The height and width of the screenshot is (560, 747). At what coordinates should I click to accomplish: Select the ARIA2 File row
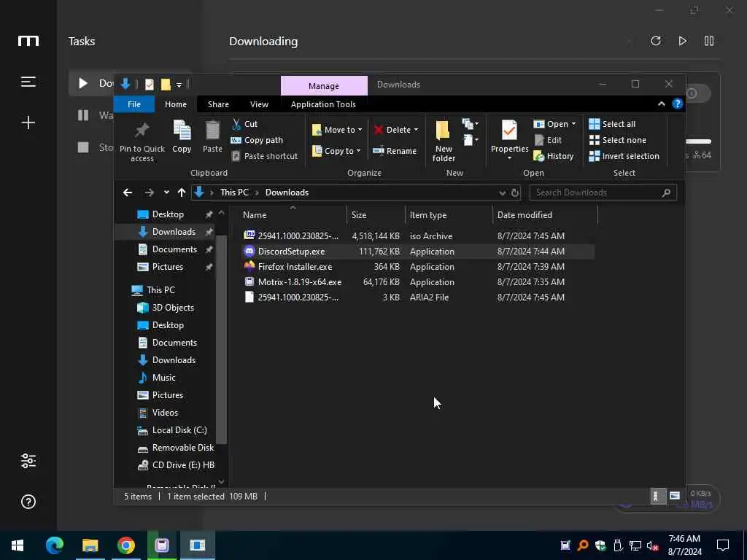(x=417, y=297)
